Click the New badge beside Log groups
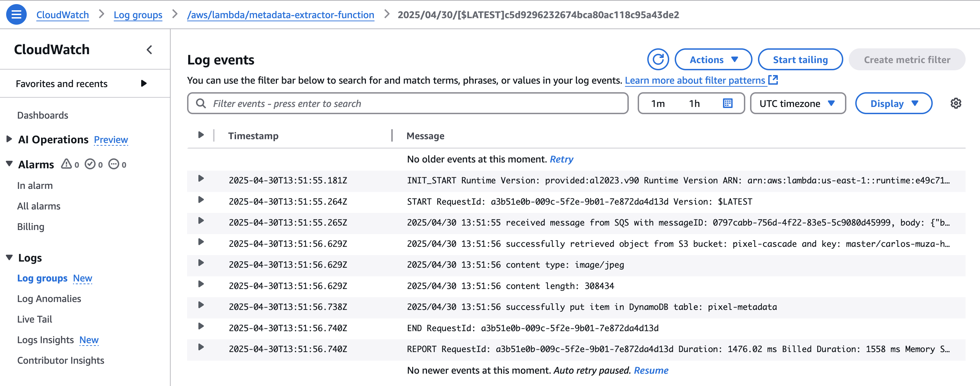The height and width of the screenshot is (386, 980). 83,278
